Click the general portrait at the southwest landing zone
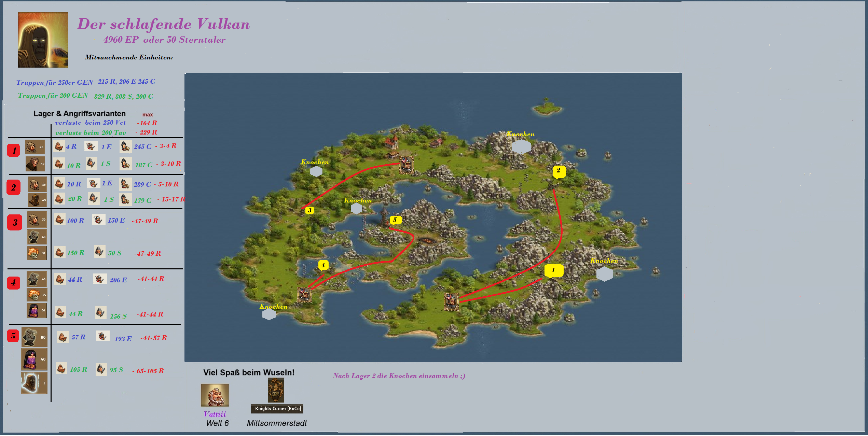Viewport: 868px width, 436px height. coord(304,294)
